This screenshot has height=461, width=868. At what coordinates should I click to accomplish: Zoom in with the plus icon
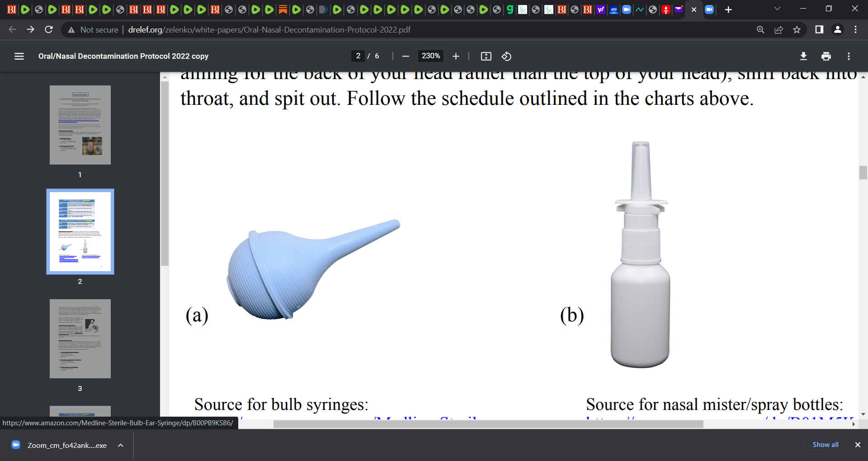tap(456, 56)
